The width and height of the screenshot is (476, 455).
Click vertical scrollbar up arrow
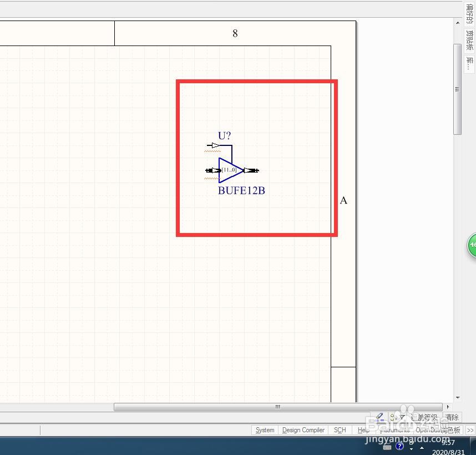tap(458, 22)
